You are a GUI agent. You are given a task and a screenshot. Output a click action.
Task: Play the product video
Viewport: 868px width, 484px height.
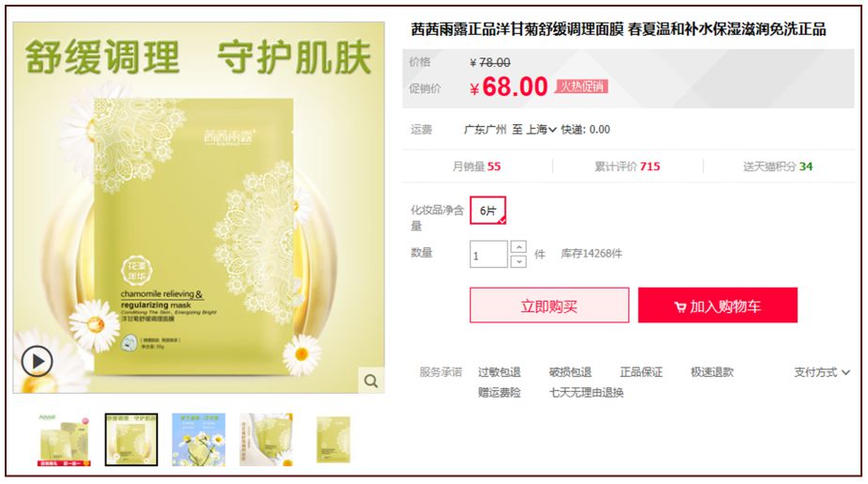tap(37, 361)
